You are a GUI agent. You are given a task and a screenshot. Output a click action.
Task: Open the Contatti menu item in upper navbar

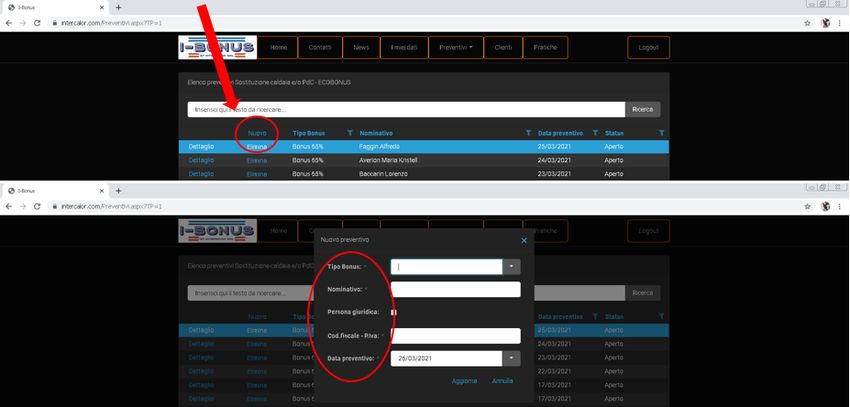[320, 47]
